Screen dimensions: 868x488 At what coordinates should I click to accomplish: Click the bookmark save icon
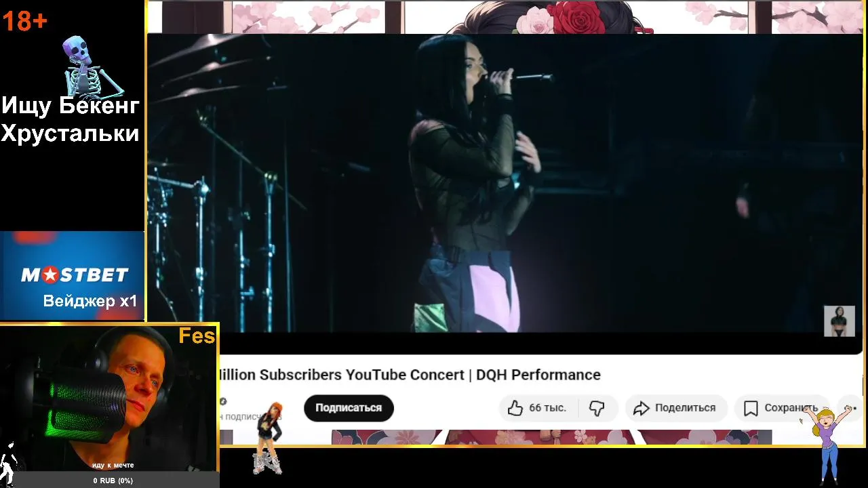point(751,408)
